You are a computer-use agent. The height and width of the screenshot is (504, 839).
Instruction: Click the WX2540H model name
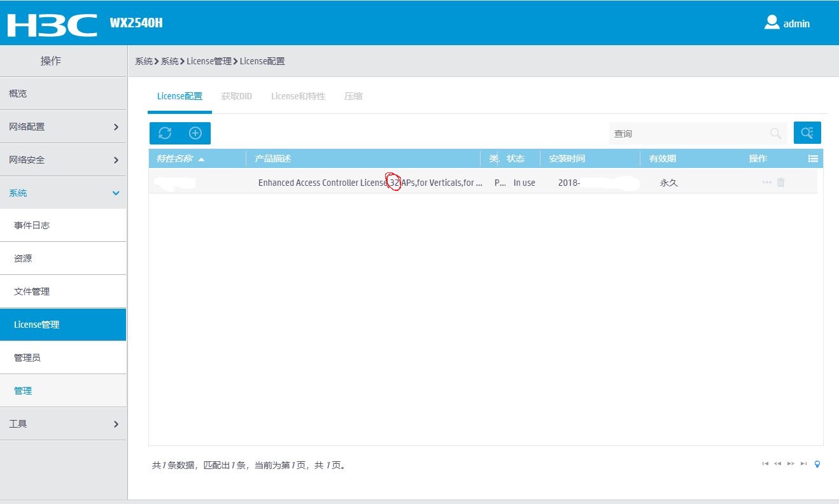click(x=136, y=24)
